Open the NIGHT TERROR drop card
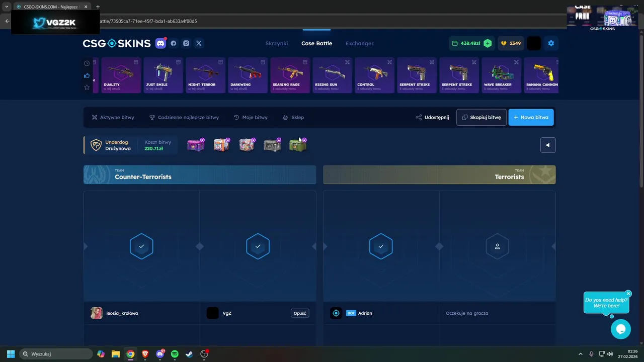Screen dimensions: 644x362 point(206,75)
